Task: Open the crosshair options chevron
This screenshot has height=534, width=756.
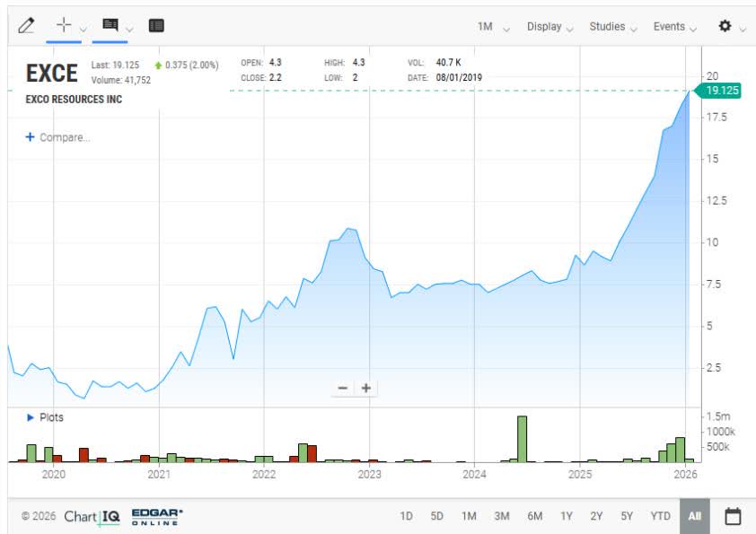Action: click(83, 29)
